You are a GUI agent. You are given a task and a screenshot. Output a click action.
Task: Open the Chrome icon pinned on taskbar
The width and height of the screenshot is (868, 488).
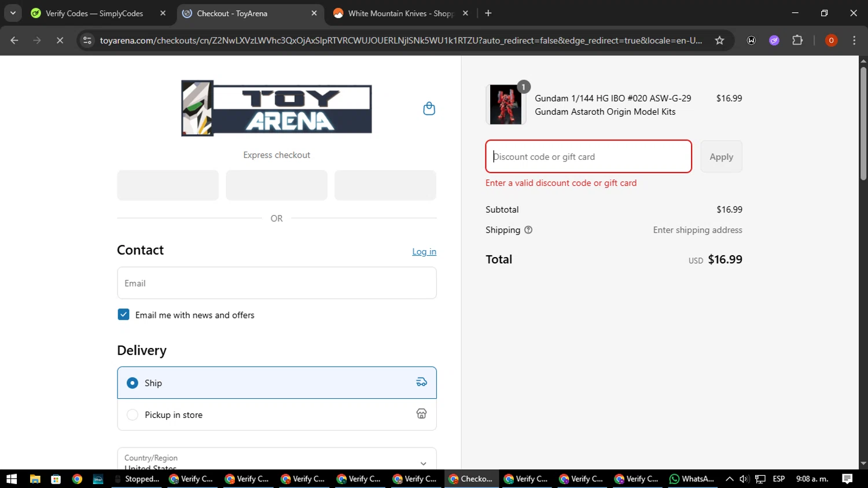click(77, 479)
